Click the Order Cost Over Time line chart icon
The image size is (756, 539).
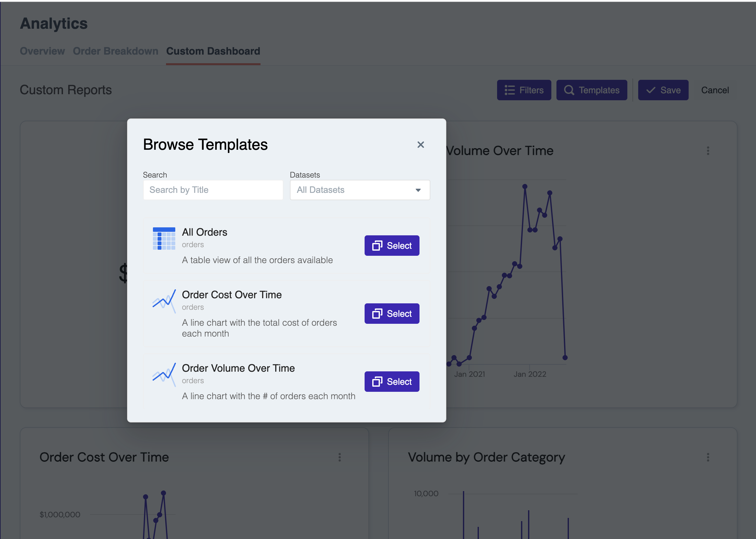[164, 301]
